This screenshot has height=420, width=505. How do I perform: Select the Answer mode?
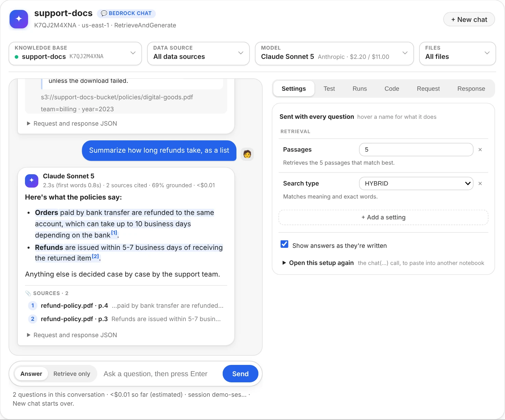pyautogui.click(x=31, y=374)
